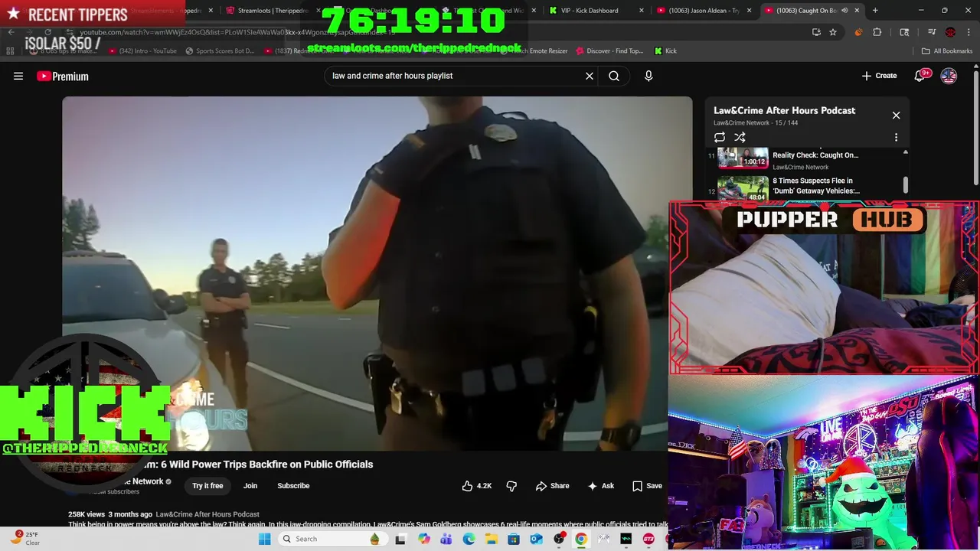
Task: Dislike the video with the thumbs-down
Action: pyautogui.click(x=511, y=486)
